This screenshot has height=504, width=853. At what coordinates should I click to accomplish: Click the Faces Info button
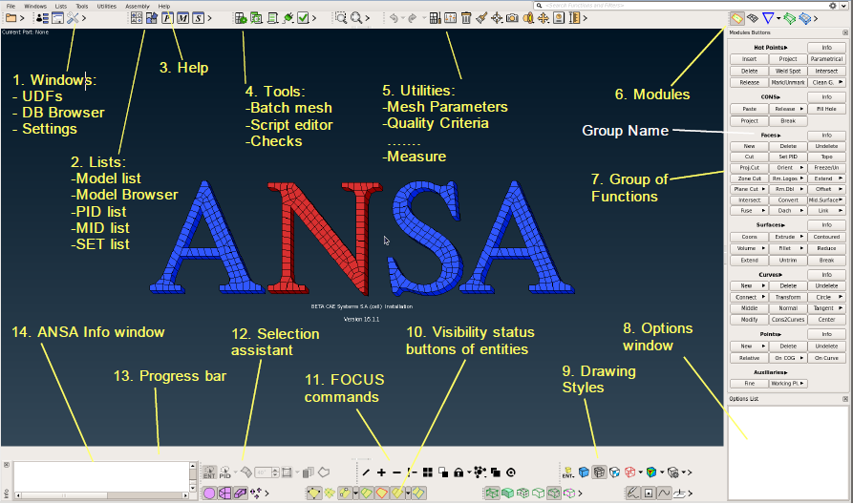point(826,135)
